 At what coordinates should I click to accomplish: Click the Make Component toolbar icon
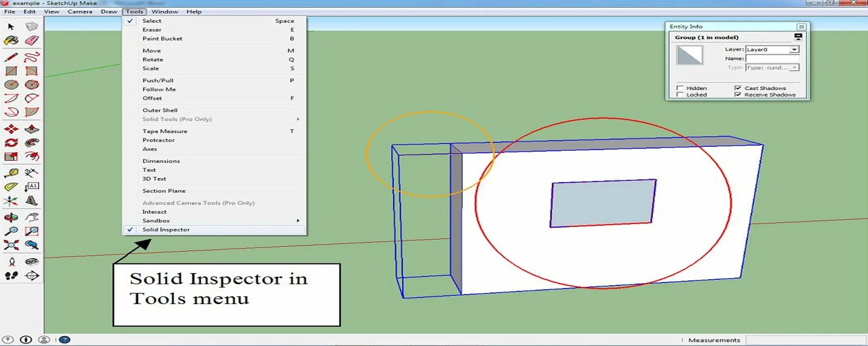tap(32, 27)
